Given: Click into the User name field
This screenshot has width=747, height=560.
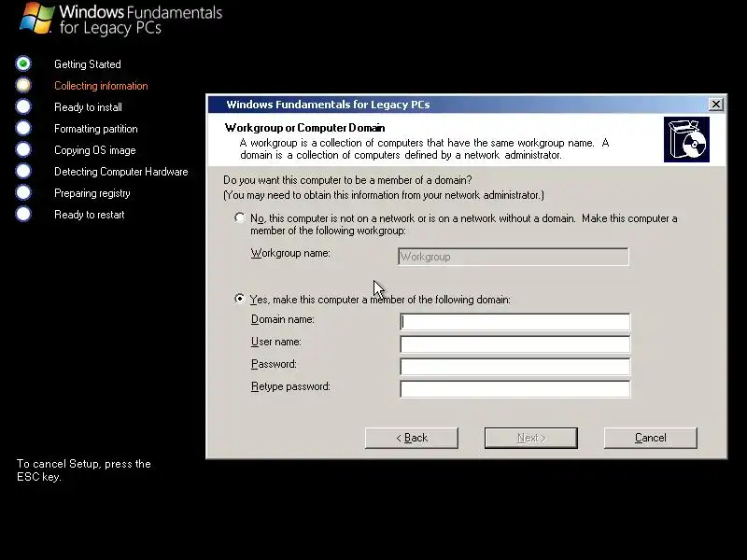Looking at the screenshot, I should pyautogui.click(x=515, y=344).
